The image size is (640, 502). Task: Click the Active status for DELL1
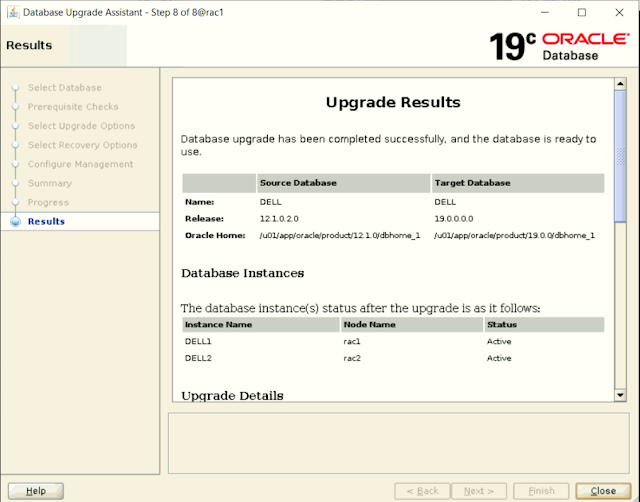(x=499, y=342)
